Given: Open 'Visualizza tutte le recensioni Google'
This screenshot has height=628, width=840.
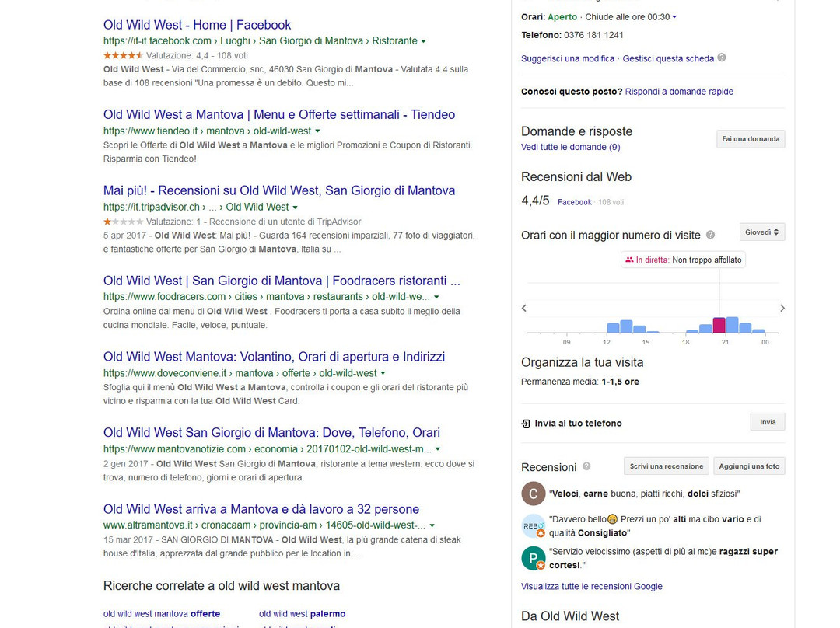Looking at the screenshot, I should [x=591, y=586].
